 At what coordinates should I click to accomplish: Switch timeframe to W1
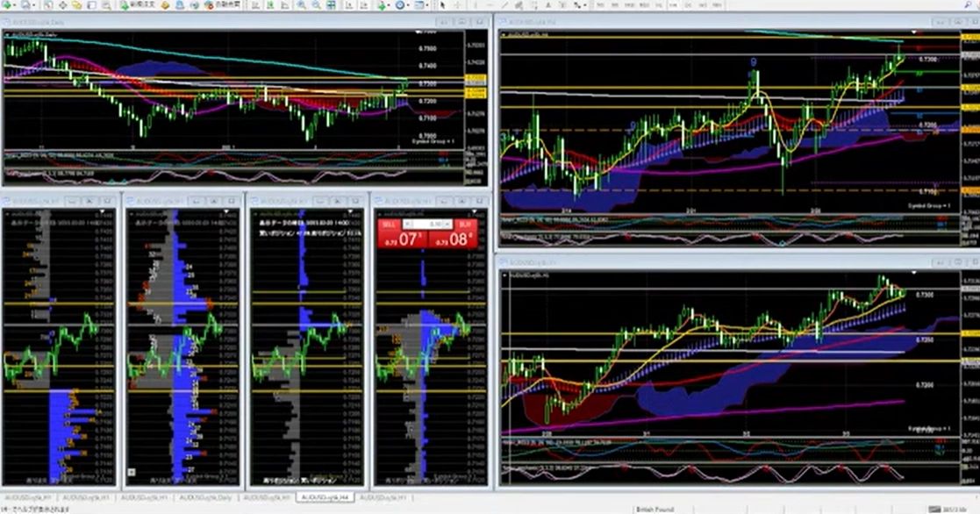click(703, 5)
